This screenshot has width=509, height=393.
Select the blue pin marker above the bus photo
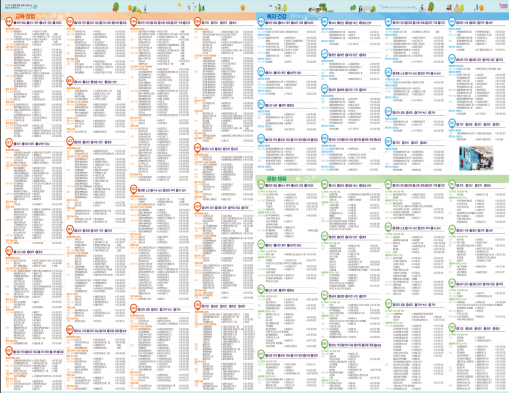point(452,124)
